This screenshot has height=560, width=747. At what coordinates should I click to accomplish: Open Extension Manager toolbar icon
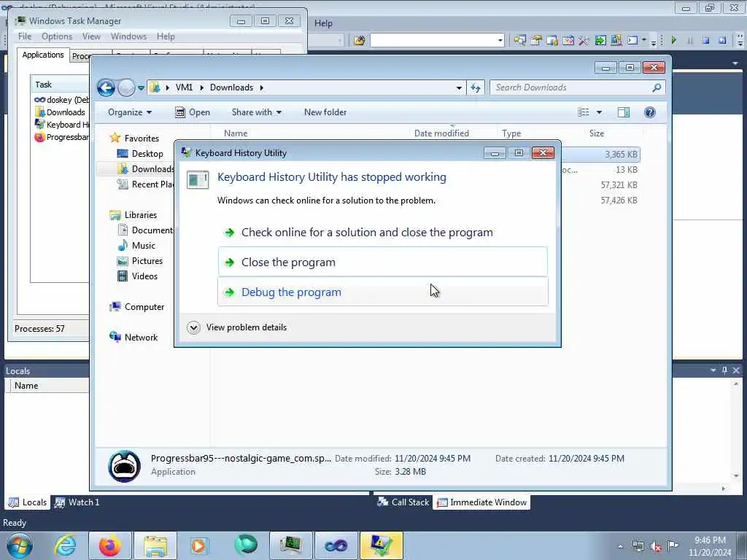tap(616, 40)
